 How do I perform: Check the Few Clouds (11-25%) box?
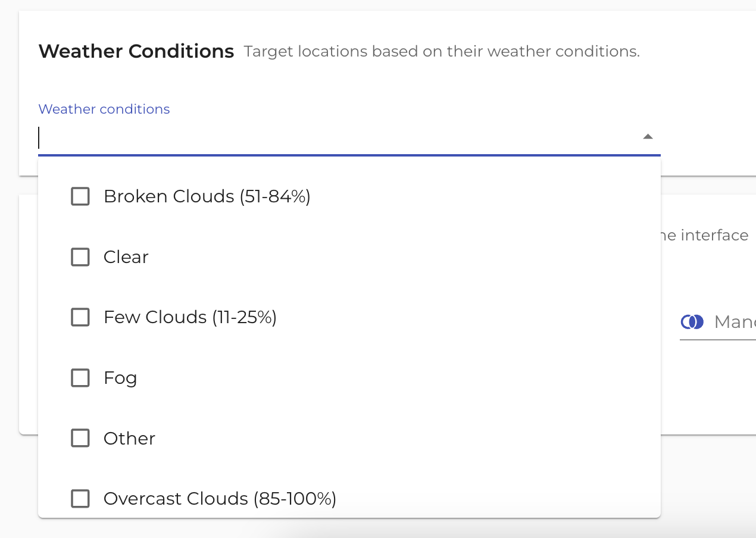pos(80,317)
